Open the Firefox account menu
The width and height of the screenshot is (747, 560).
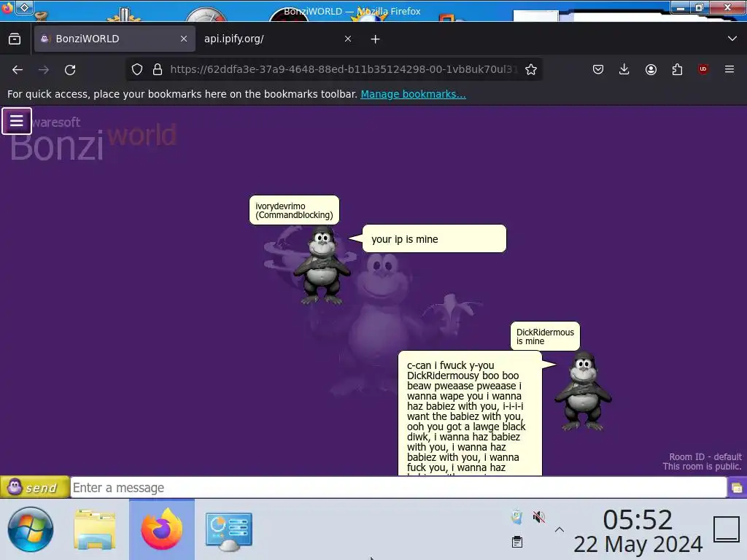tap(651, 69)
